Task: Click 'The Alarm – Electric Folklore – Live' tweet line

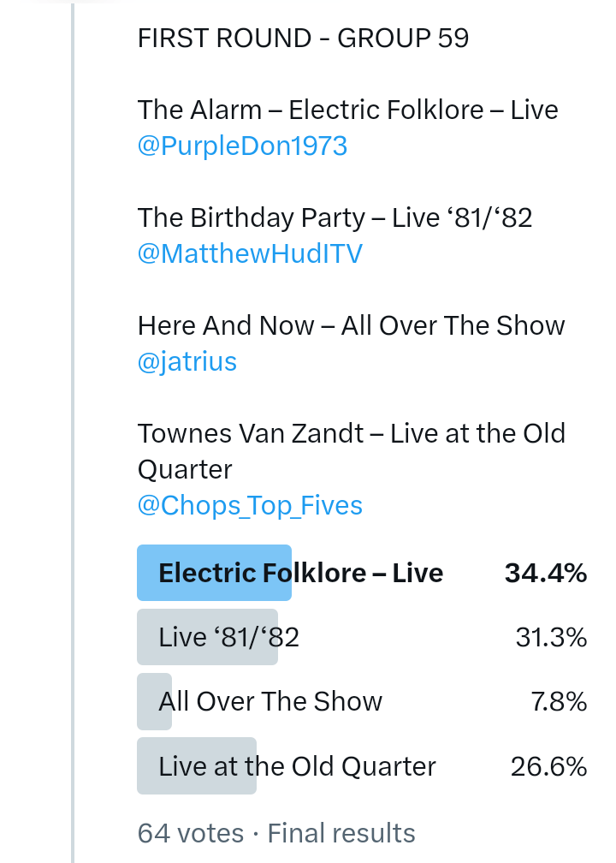Action: point(347,110)
